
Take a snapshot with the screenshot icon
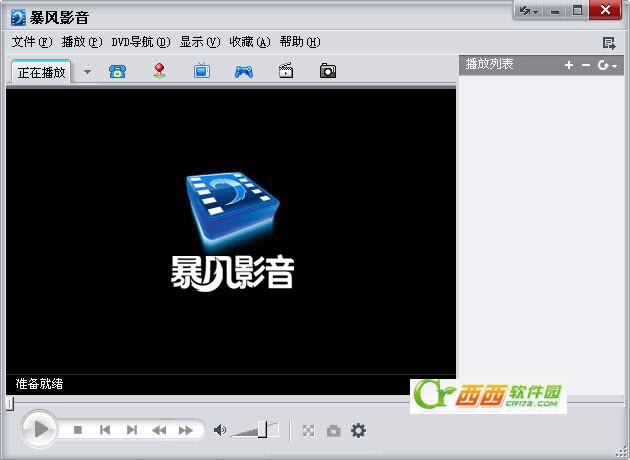[x=333, y=431]
